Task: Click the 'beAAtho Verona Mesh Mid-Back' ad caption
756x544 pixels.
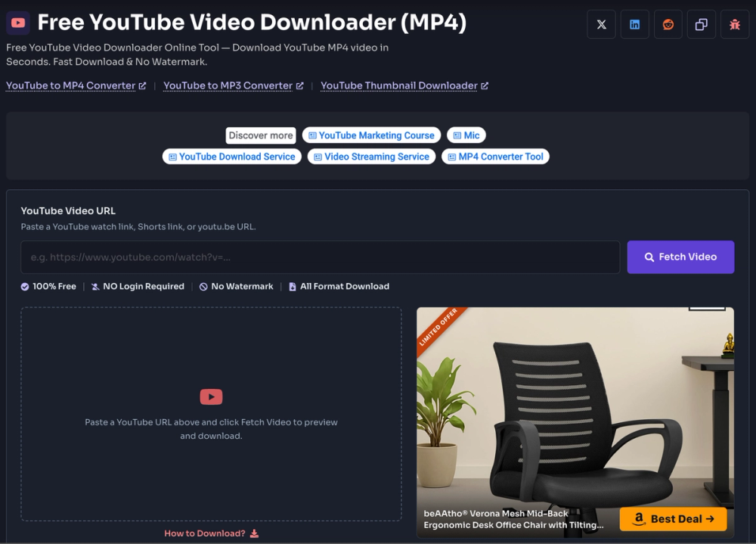Action: (x=513, y=519)
